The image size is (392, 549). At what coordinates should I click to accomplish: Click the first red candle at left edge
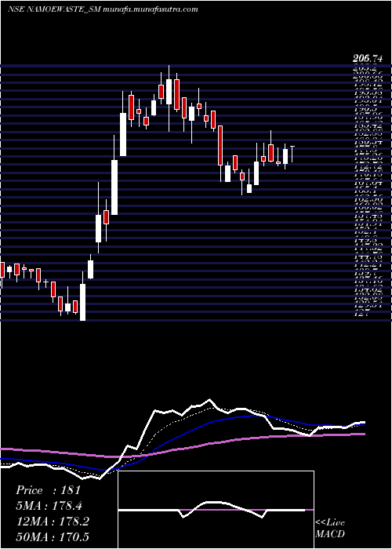[x=2, y=270]
